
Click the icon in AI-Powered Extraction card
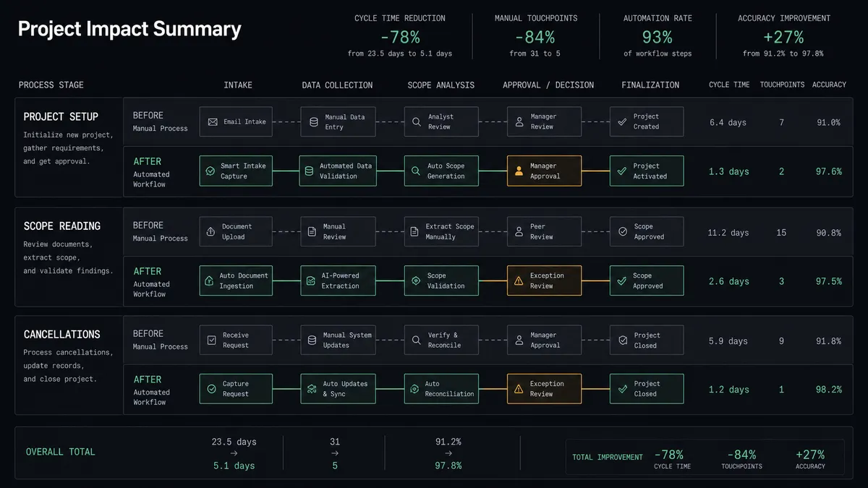(310, 281)
